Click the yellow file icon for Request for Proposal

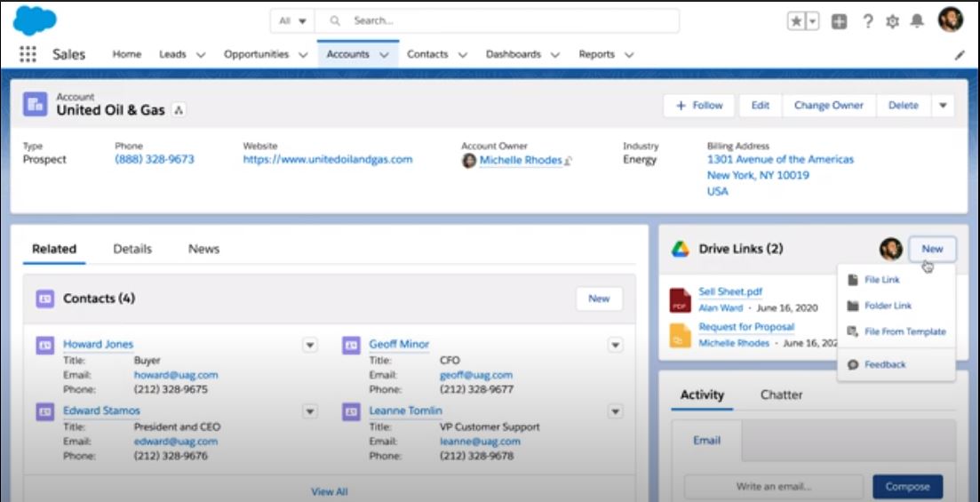(x=680, y=335)
